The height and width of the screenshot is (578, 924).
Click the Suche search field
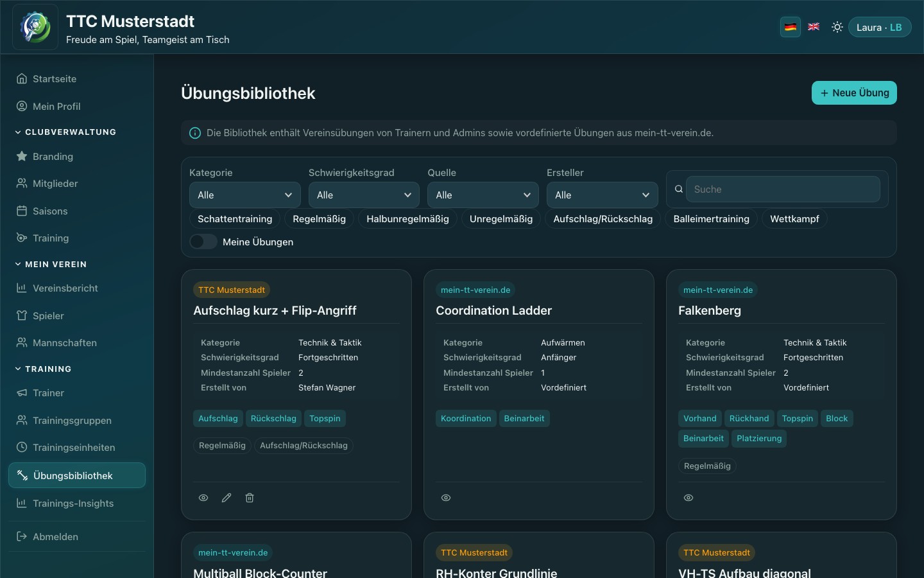pyautogui.click(x=783, y=189)
